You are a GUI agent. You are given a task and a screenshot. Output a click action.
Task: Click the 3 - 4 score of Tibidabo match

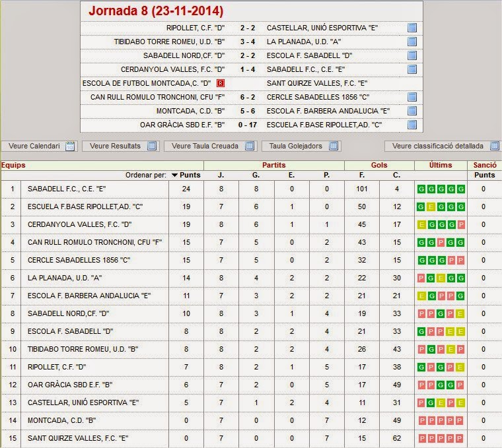coord(248,42)
